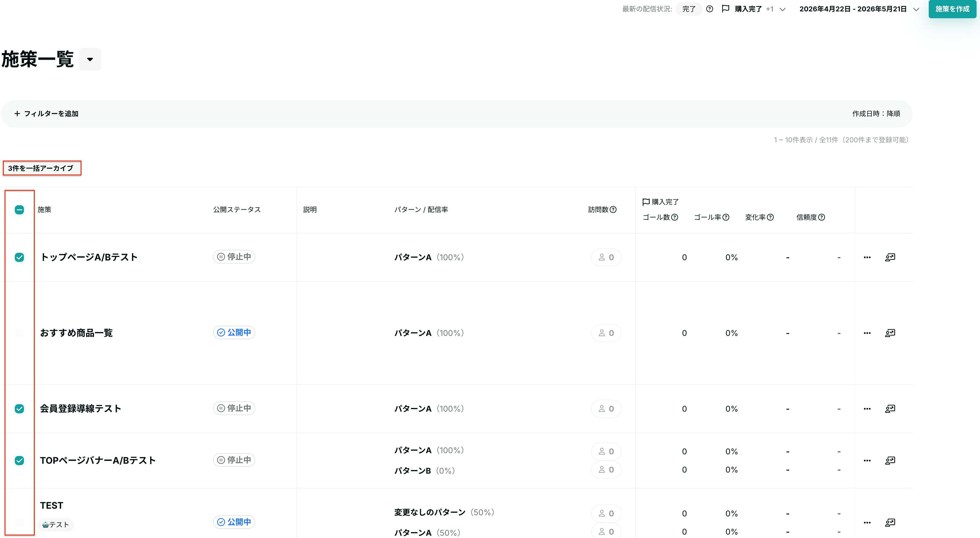The image size is (980, 538).
Task: Open more options for トップページA/Bテスト row
Action: click(867, 257)
